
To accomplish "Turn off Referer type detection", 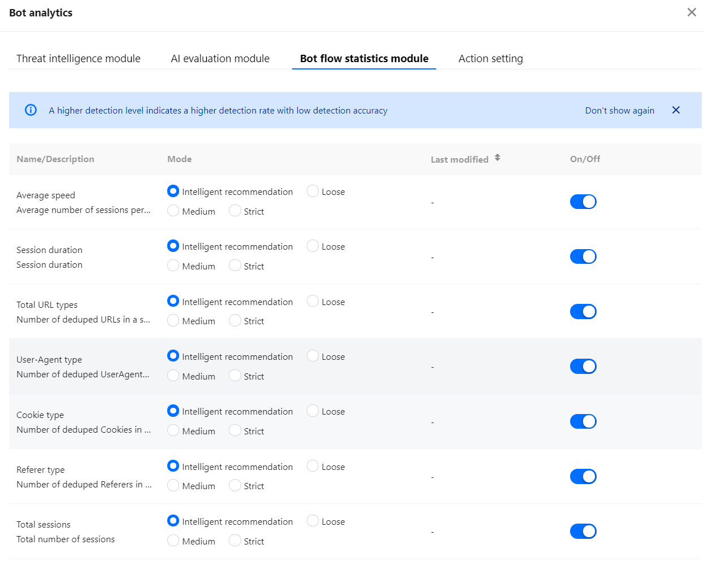I will coord(583,476).
